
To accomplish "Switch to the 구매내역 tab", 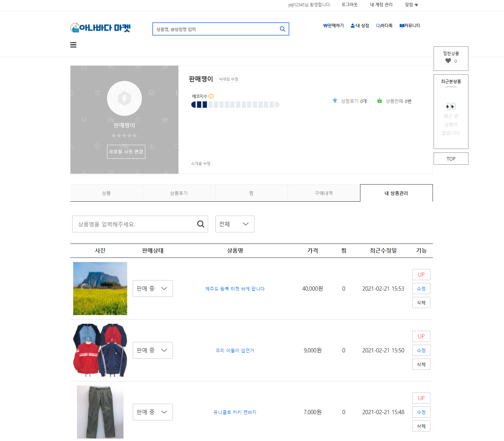I will (324, 193).
